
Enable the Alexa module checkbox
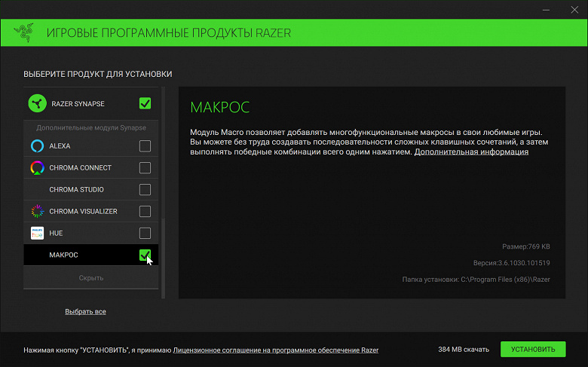[145, 146]
